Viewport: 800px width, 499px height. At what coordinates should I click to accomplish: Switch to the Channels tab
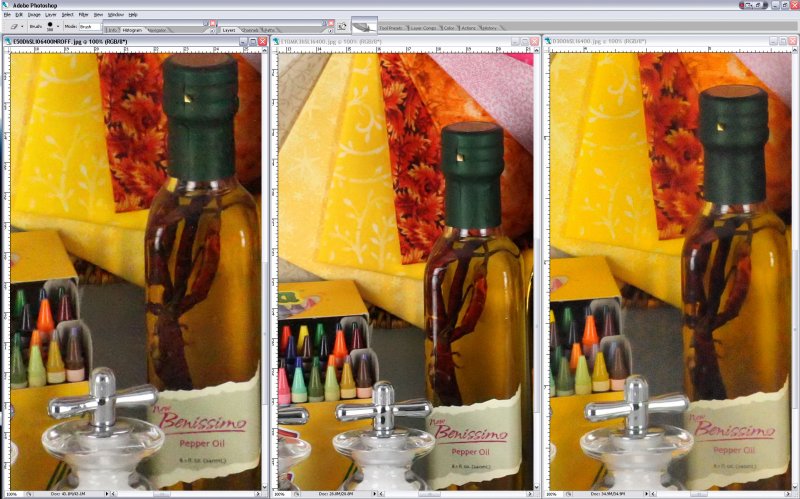(x=250, y=30)
